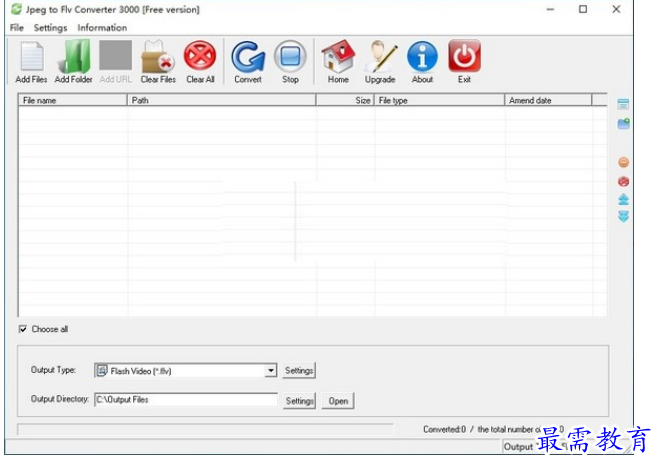Click the list view icon in right sidebar

623,104
